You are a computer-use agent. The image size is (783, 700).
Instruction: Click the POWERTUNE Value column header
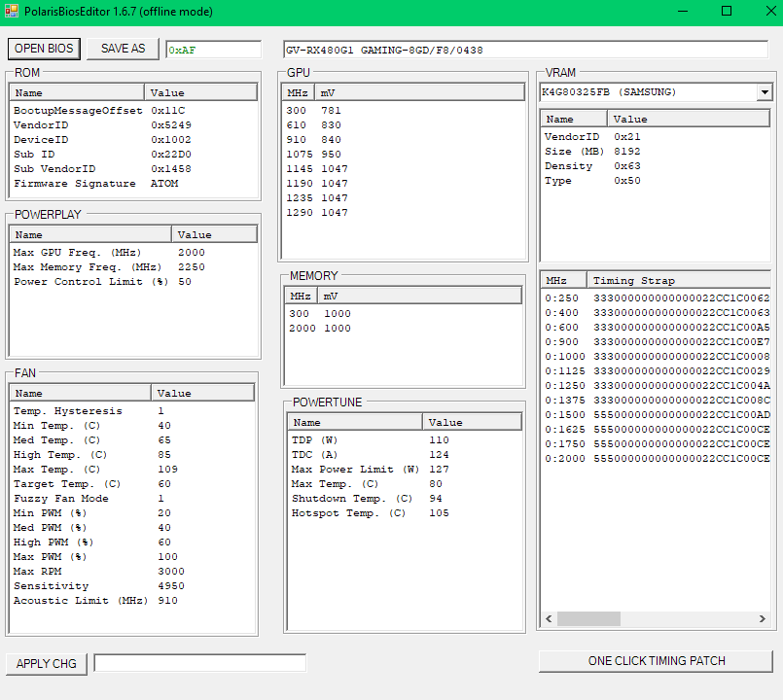pyautogui.click(x=472, y=422)
